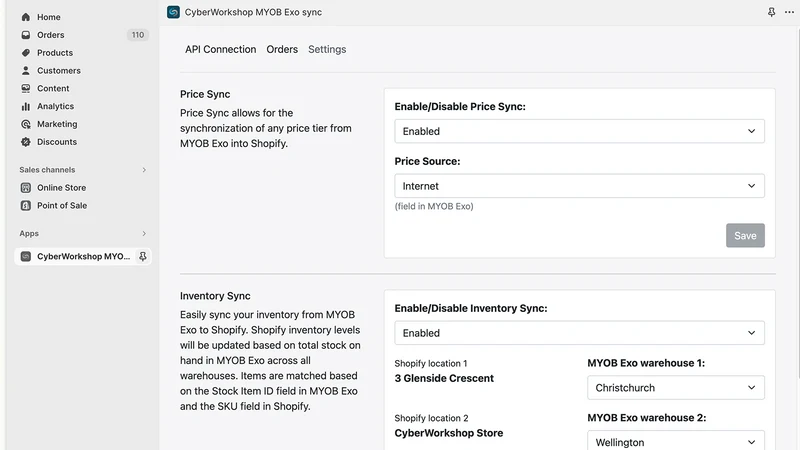800x450 pixels.
Task: Click the Home house icon in sidebar
Action: point(26,17)
